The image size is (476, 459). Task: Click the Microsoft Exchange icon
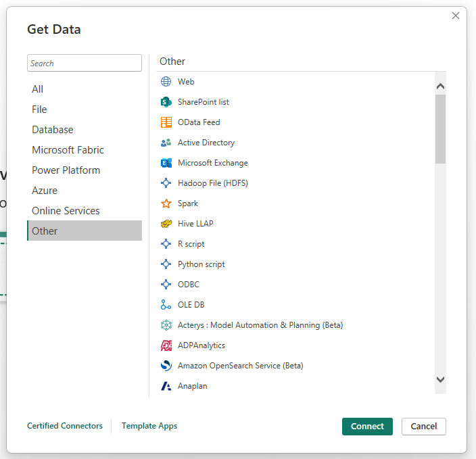coord(166,163)
